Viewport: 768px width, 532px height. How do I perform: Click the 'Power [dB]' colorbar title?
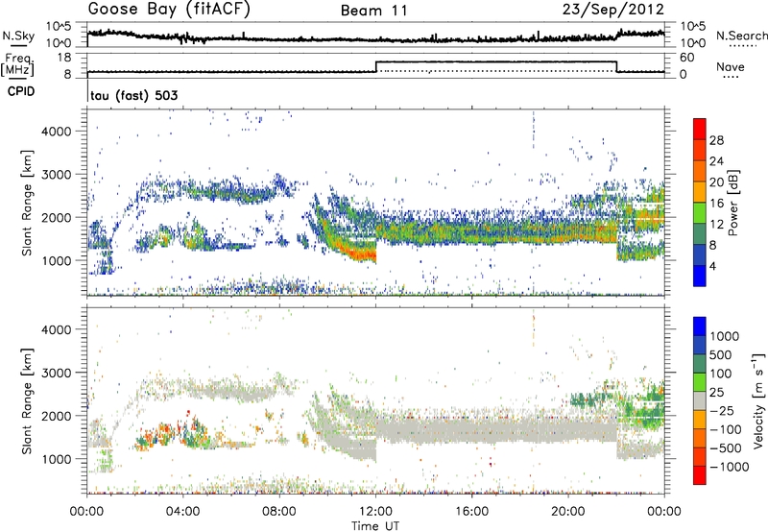(733, 203)
